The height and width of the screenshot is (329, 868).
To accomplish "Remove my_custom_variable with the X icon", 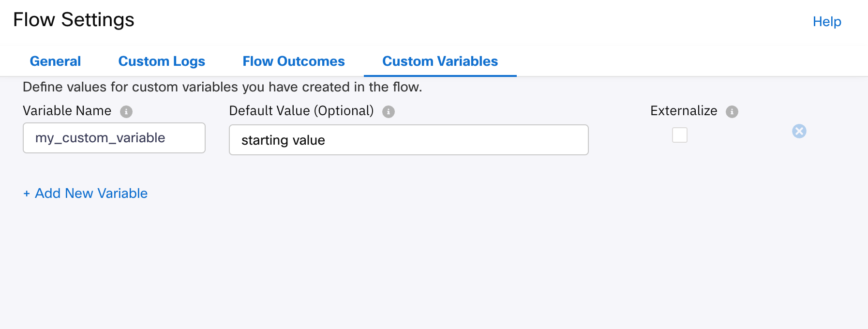I will [799, 131].
